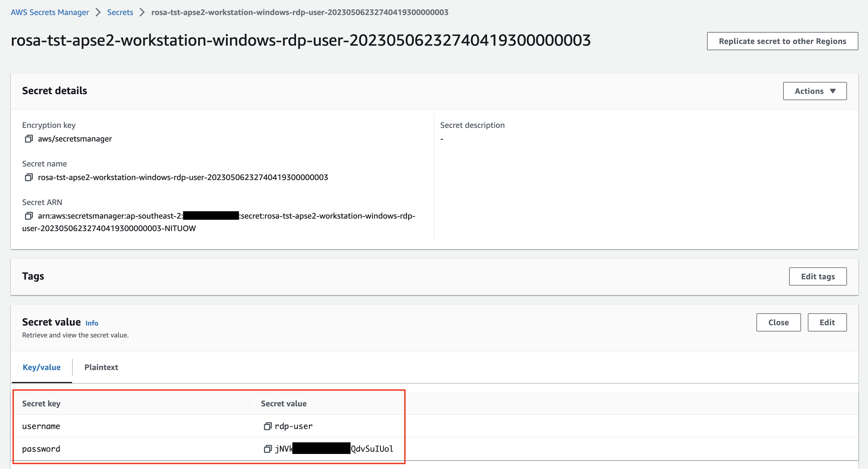The image size is (868, 469).
Task: Edit the secret value
Action: pos(827,322)
